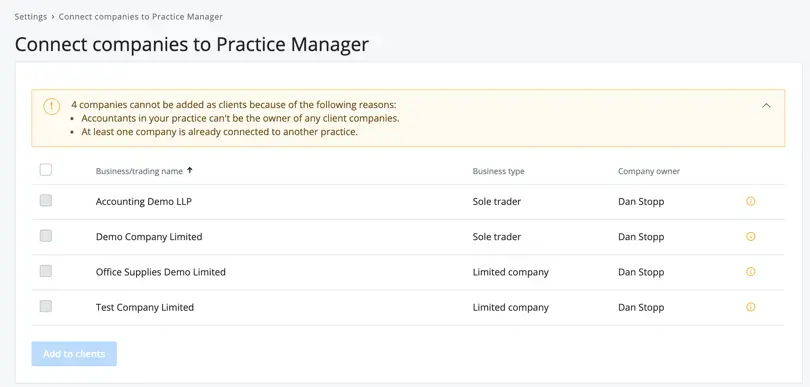This screenshot has width=810, height=387.
Task: Click the Add to clients button
Action: tap(74, 354)
